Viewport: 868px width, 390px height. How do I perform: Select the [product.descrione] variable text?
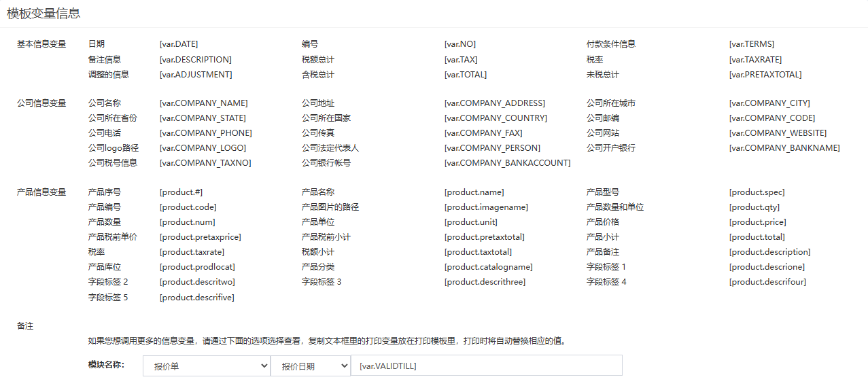tap(767, 267)
